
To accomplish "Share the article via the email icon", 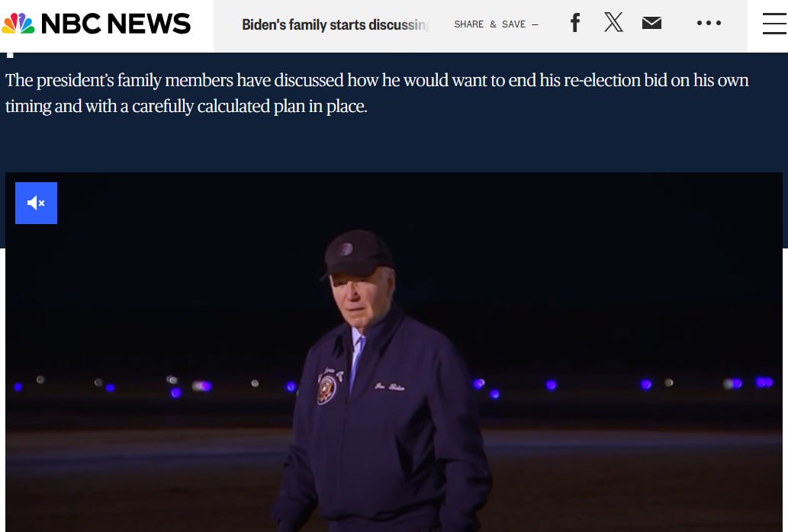I will (651, 23).
